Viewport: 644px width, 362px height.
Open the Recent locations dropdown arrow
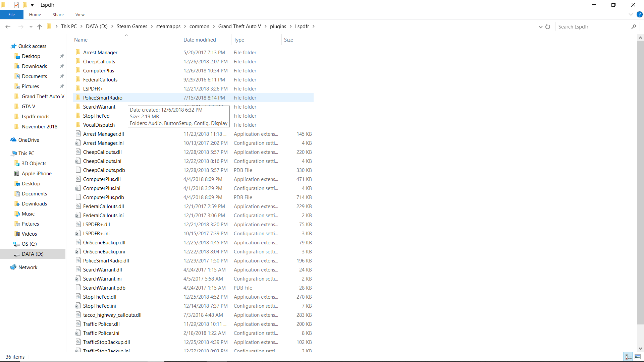tap(31, 27)
